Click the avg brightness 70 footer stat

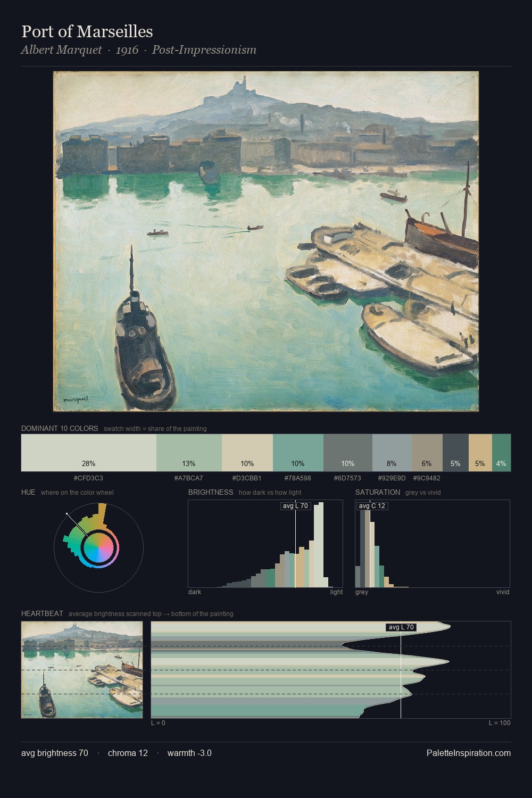[x=55, y=753]
